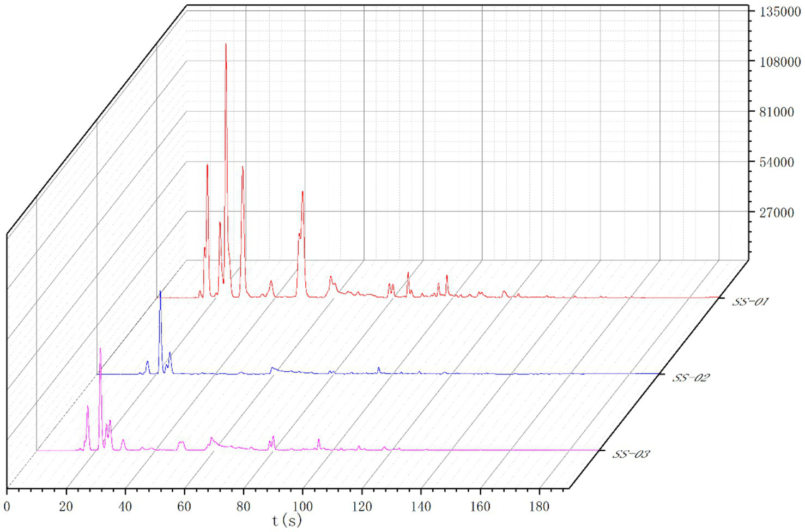Select the 140 tick on time axis

click(x=421, y=506)
